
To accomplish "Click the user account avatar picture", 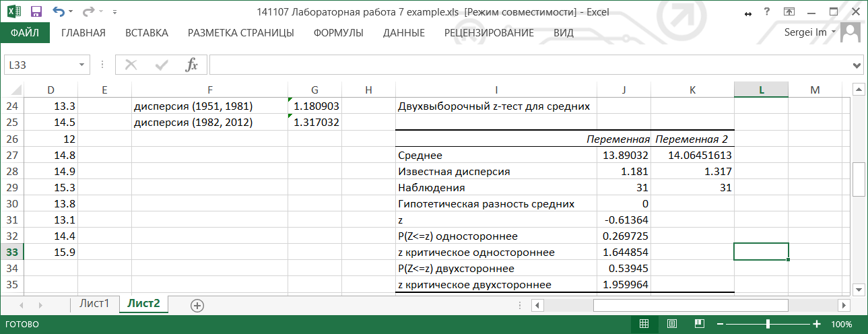I will (x=851, y=32).
